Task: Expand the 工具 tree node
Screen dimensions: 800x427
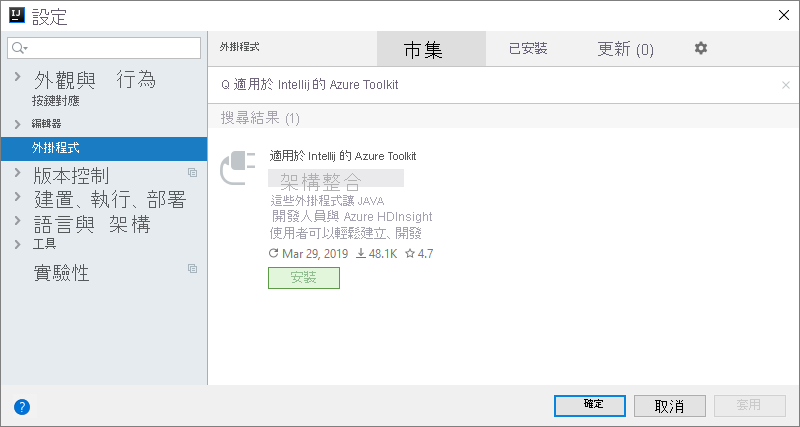Action: 18,244
